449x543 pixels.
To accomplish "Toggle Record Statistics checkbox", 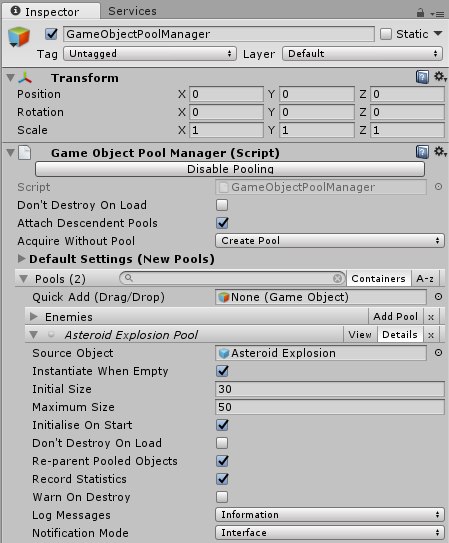I will point(222,479).
